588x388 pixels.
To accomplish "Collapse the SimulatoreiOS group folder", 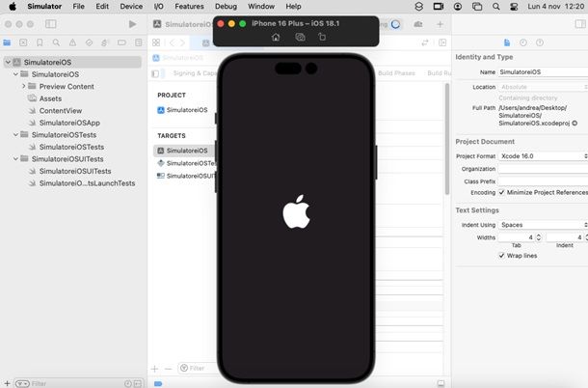I will tap(15, 74).
